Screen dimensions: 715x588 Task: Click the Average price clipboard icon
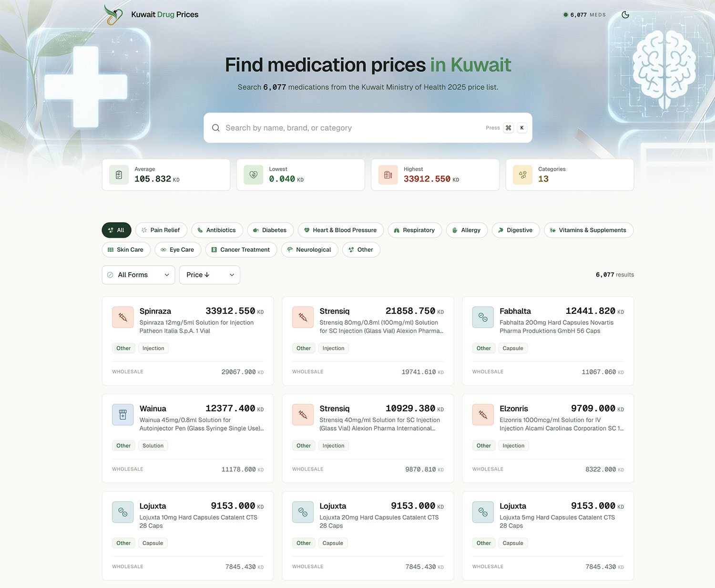(119, 175)
